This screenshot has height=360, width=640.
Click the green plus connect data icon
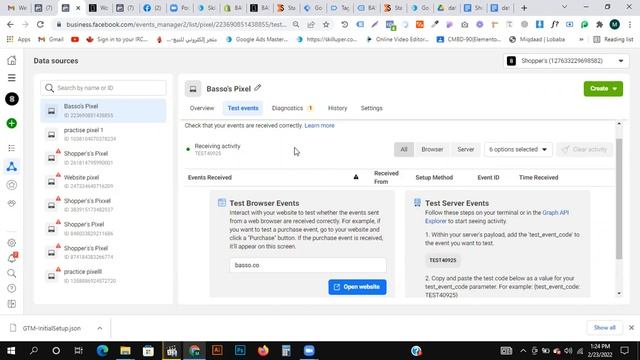click(12, 123)
